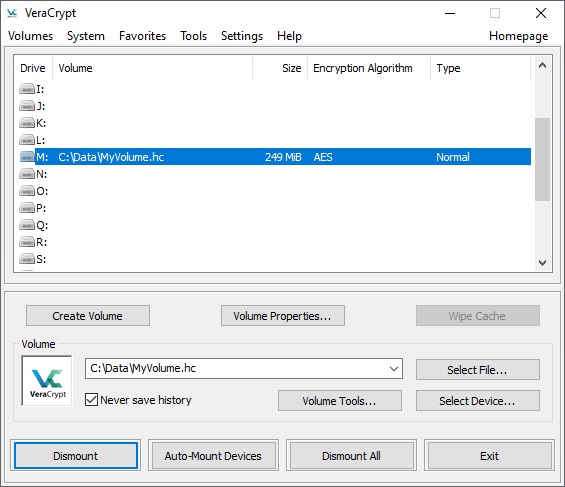Image resolution: width=565 pixels, height=487 pixels.
Task: Open Volume Properties dialog
Action: click(x=282, y=316)
